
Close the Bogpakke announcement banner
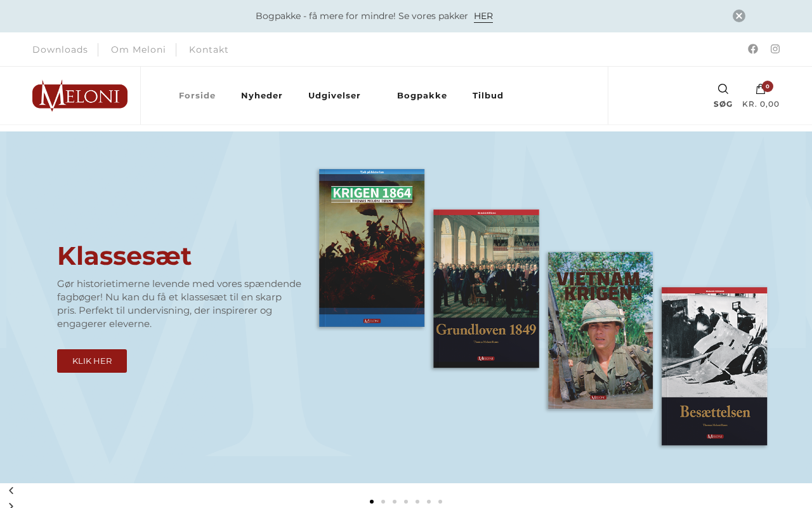click(739, 16)
